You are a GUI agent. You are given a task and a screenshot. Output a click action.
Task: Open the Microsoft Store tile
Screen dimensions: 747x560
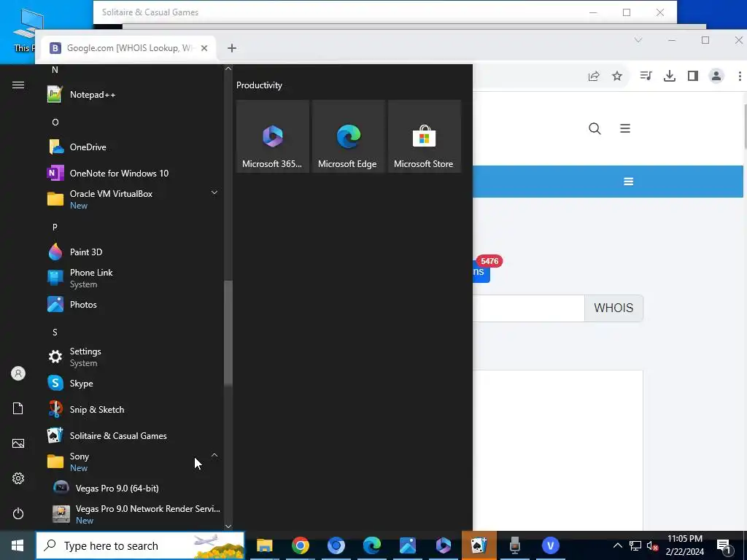point(424,136)
